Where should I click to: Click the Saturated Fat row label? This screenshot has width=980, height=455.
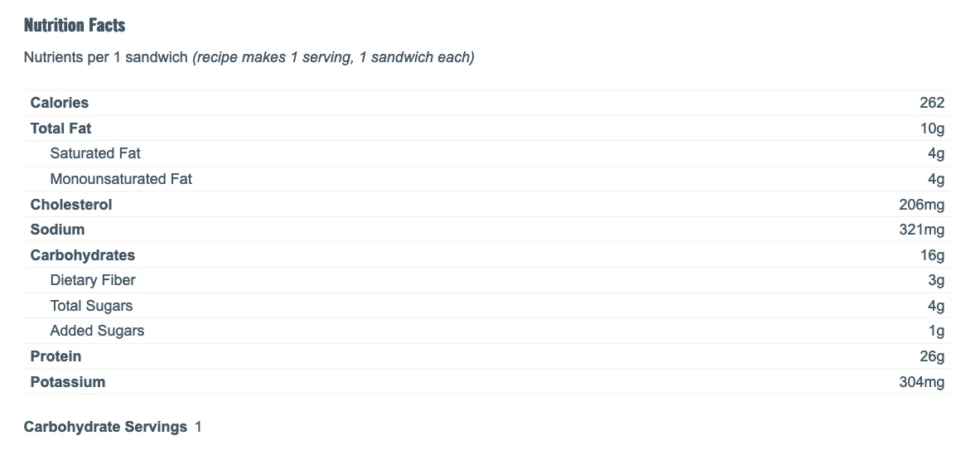coord(95,153)
